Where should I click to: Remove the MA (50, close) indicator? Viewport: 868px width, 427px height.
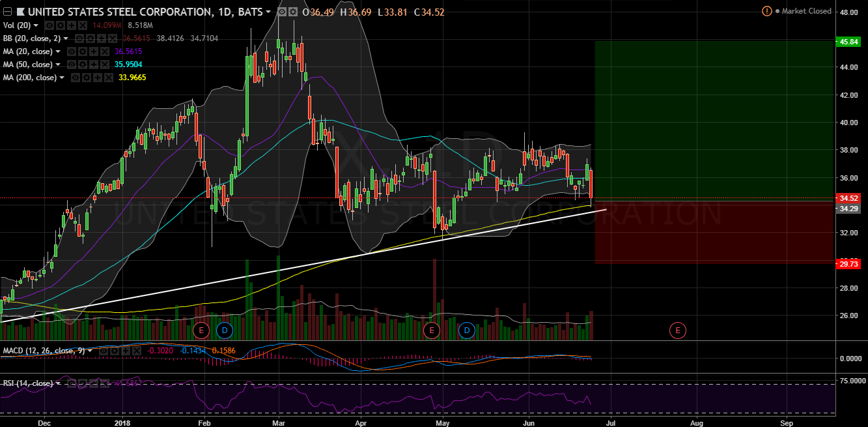click(x=104, y=65)
